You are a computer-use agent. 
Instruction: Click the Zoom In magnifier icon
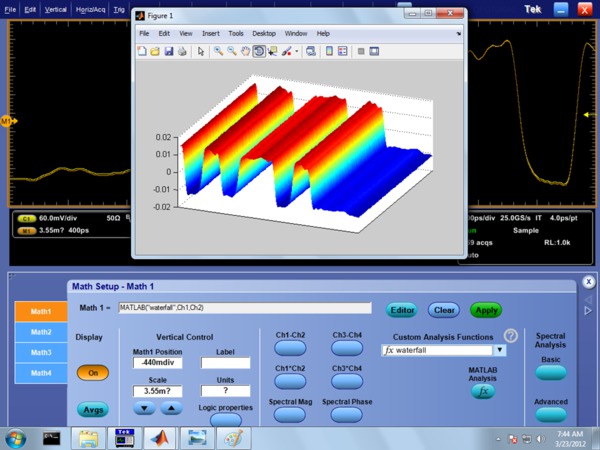[x=218, y=51]
